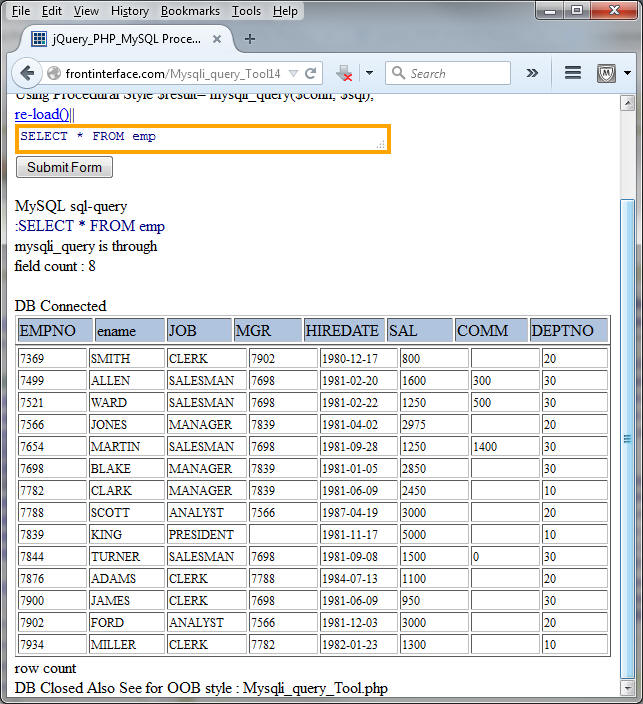This screenshot has height=704, width=643.
Task: Open the Firefox hamburger menu
Action: tap(573, 73)
